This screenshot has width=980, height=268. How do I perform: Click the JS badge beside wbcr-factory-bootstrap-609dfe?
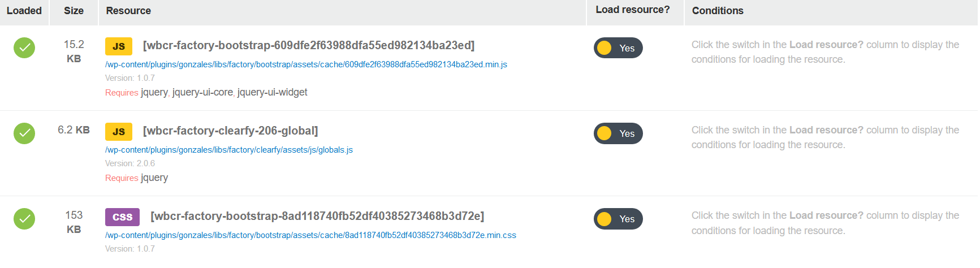click(x=119, y=46)
